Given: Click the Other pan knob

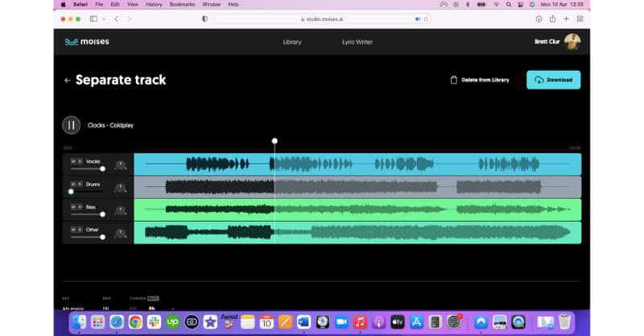Looking at the screenshot, I should (120, 234).
